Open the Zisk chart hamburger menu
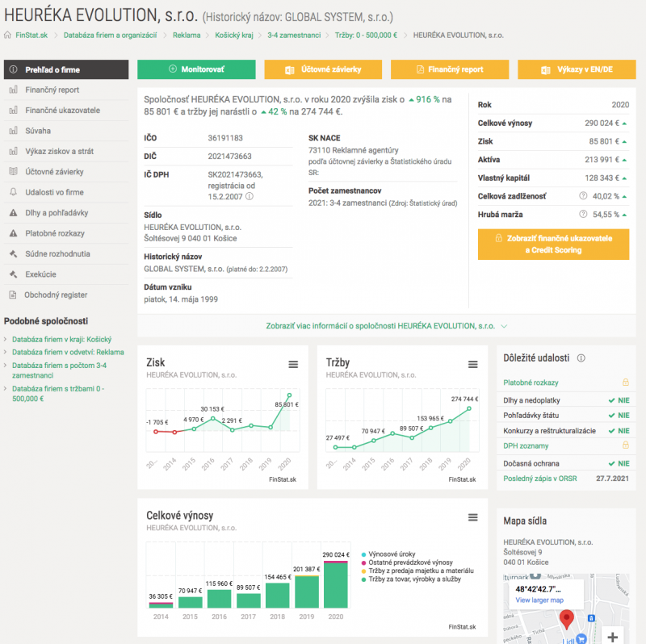646x644 pixels. coord(293,365)
